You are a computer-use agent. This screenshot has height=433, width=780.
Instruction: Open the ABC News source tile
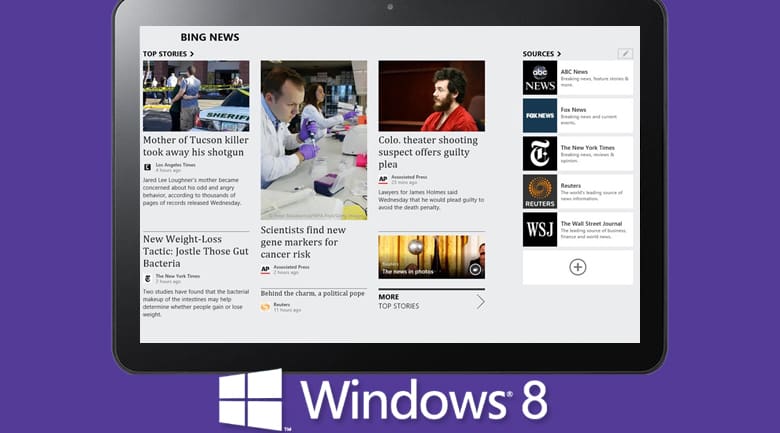[x=577, y=78]
